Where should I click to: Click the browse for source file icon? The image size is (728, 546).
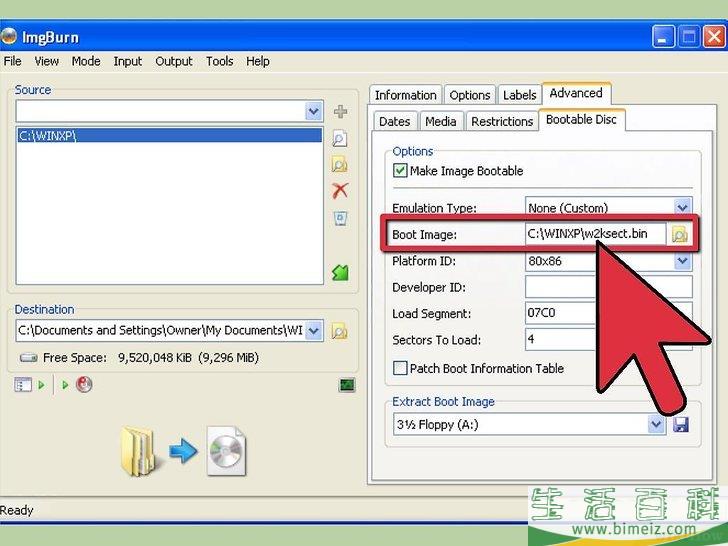coord(340,139)
